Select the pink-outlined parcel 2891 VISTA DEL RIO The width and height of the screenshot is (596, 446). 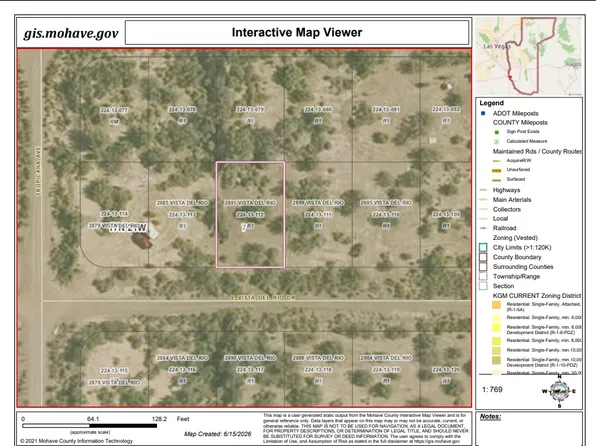[x=250, y=215]
